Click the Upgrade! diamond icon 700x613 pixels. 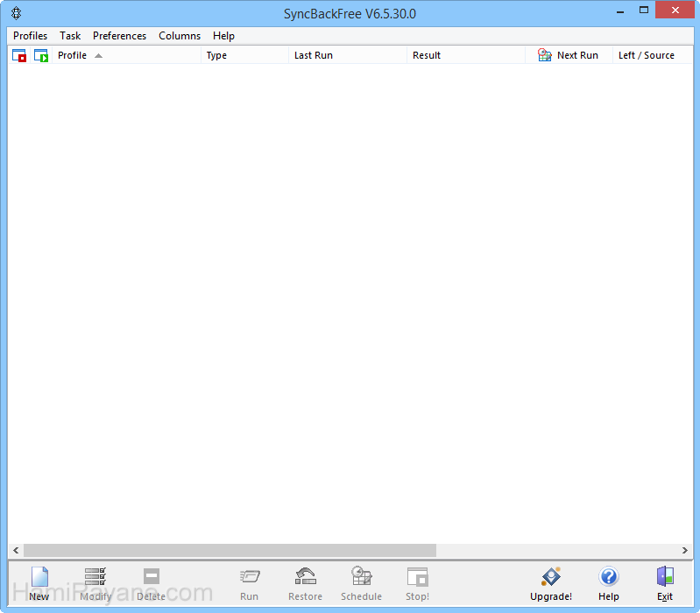tap(551, 576)
